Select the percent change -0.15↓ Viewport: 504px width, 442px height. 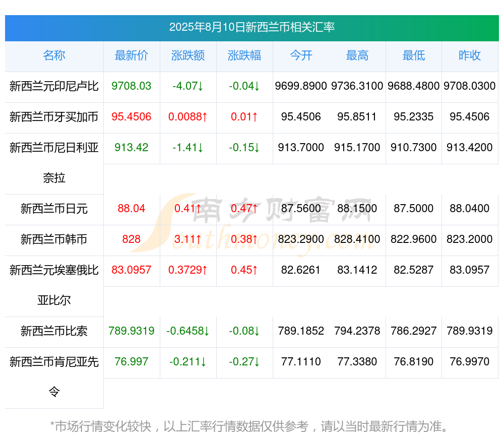coord(244,148)
